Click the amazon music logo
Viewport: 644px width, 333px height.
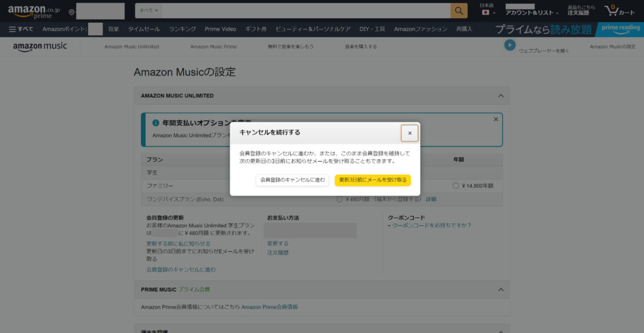tap(40, 47)
